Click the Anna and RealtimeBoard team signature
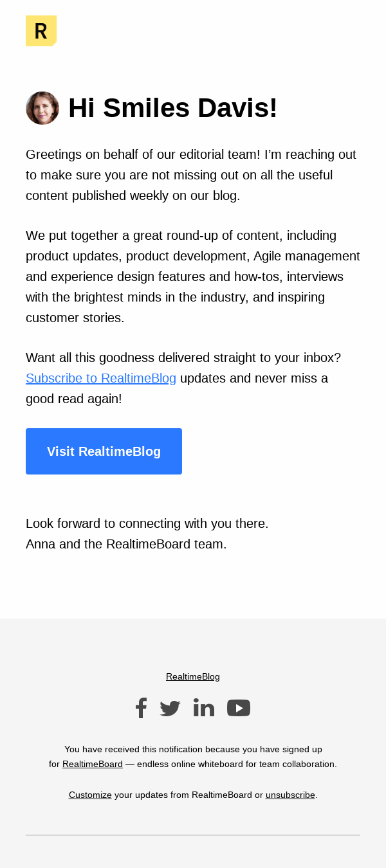386x868 pixels. click(126, 544)
